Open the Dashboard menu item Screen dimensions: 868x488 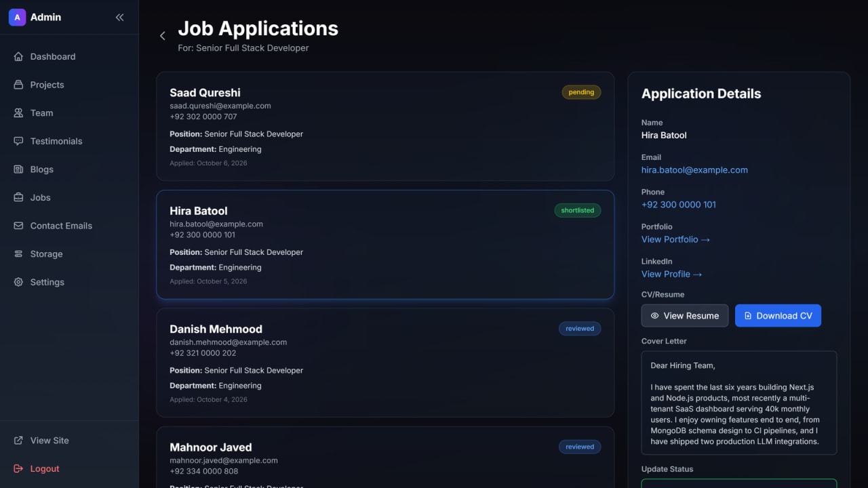(69, 56)
